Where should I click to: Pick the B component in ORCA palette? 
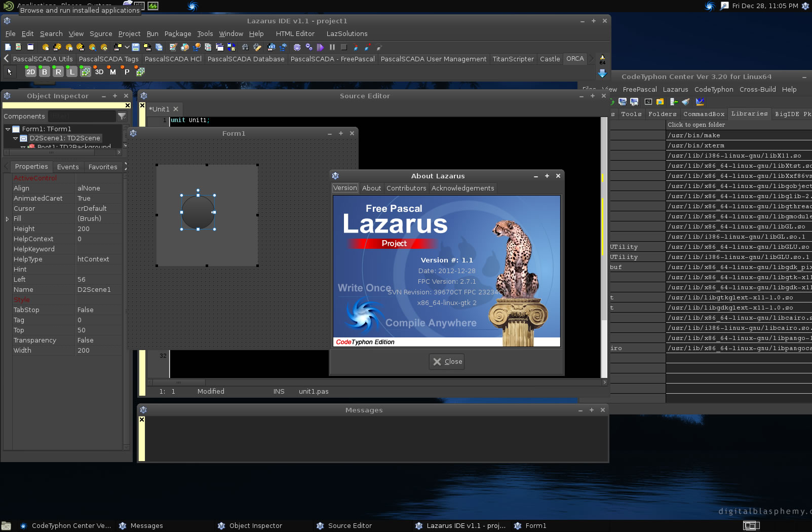(45, 72)
